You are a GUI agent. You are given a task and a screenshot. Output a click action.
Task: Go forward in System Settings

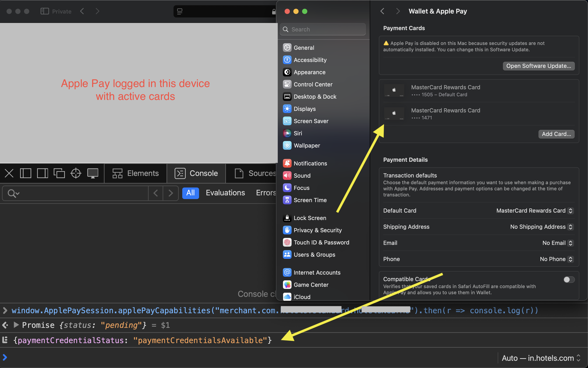(398, 11)
